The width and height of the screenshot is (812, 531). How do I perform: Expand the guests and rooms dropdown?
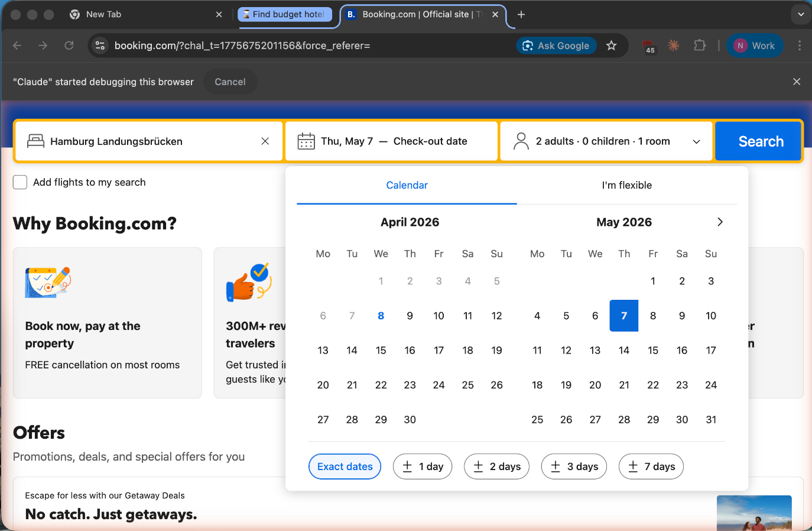coord(696,141)
